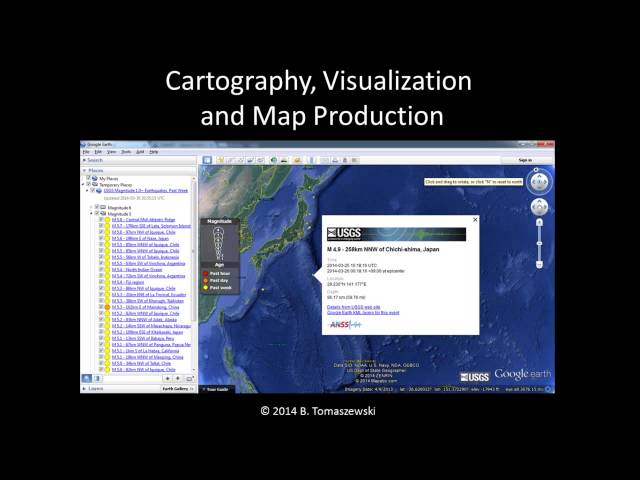Click the find-in-places magnifier icon below the list
This screenshot has height=480, width=640.
87,378
